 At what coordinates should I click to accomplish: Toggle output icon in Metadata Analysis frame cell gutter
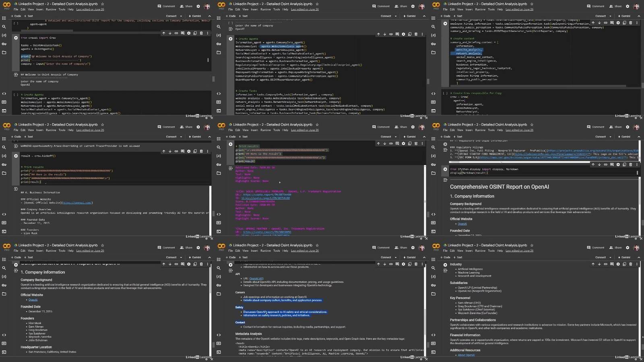(x=231, y=270)
